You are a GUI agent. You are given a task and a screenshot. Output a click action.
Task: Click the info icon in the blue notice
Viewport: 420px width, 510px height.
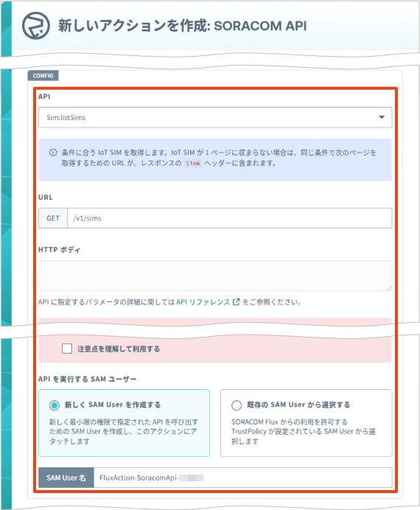[53, 153]
